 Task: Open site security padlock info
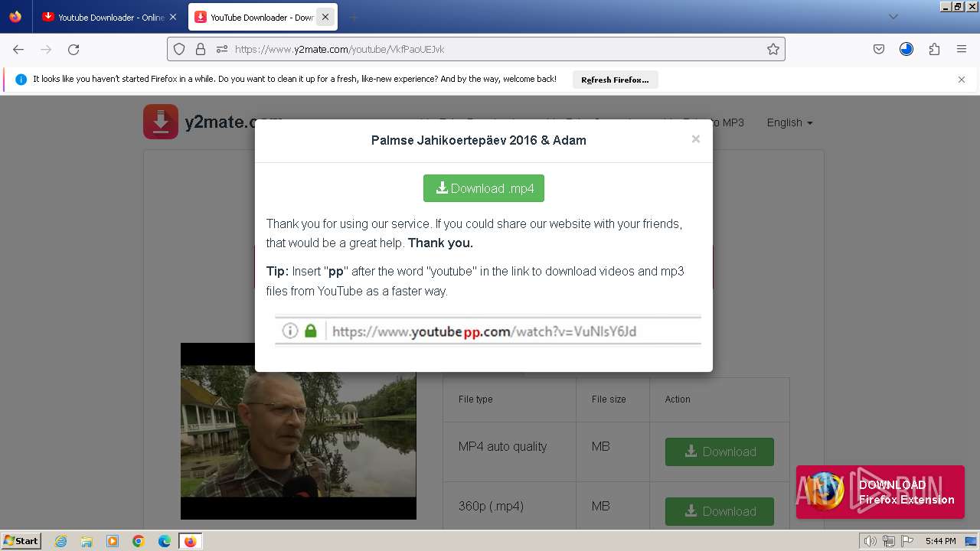(201, 49)
